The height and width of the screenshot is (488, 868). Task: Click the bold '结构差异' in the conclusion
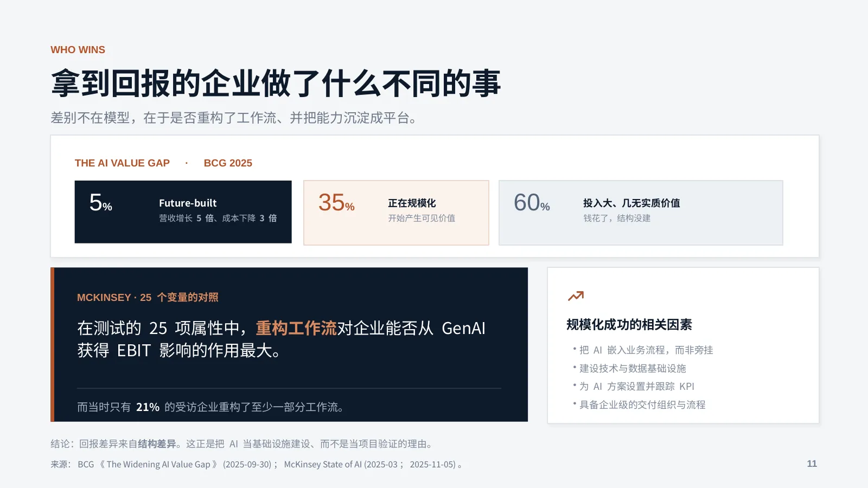(x=157, y=444)
